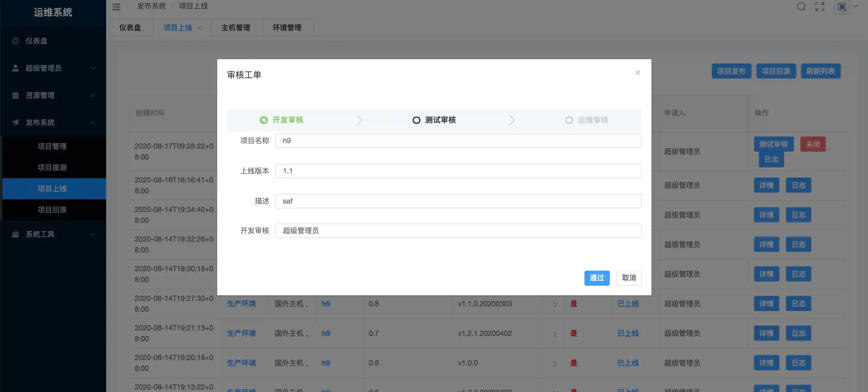Image resolution: width=868 pixels, height=392 pixels.
Task: Switch to the 环境管理 tab
Action: click(287, 27)
